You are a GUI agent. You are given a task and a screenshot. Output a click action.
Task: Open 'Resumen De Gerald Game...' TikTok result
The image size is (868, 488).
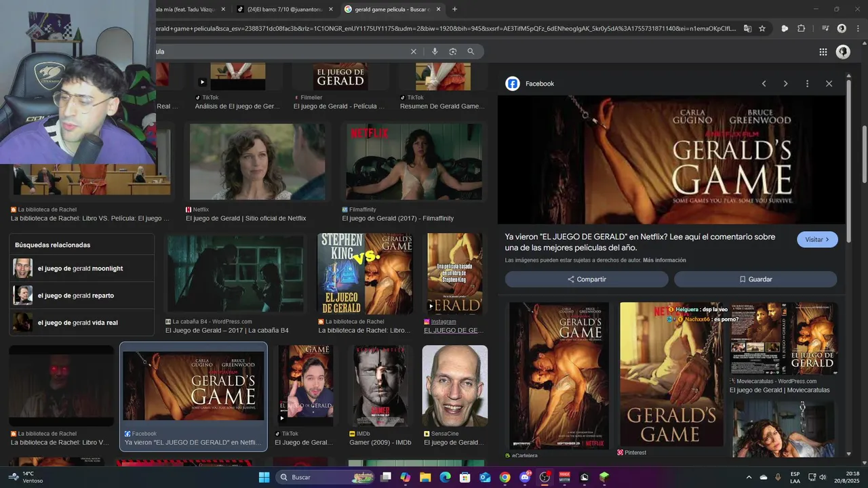click(441, 106)
